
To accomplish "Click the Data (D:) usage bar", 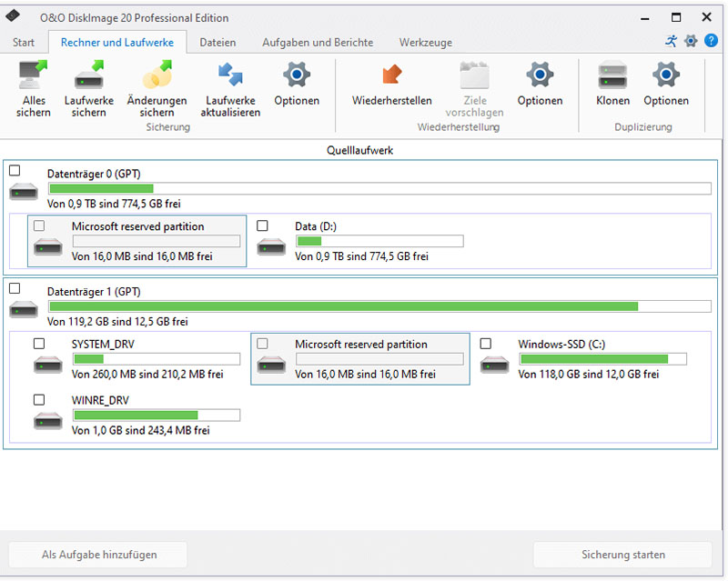I will pos(379,241).
